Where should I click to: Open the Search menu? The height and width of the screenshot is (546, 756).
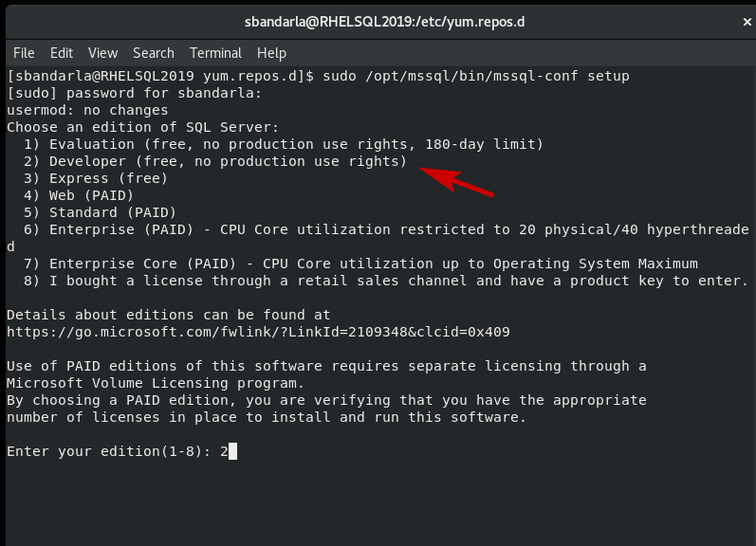point(153,53)
